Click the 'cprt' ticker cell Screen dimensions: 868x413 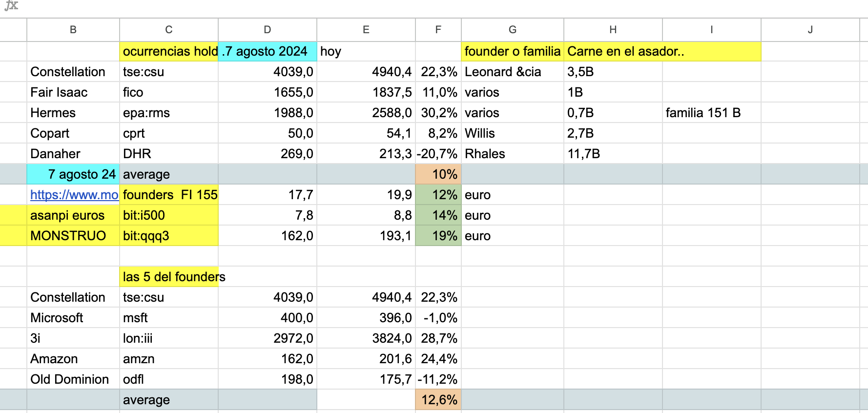[169, 133]
